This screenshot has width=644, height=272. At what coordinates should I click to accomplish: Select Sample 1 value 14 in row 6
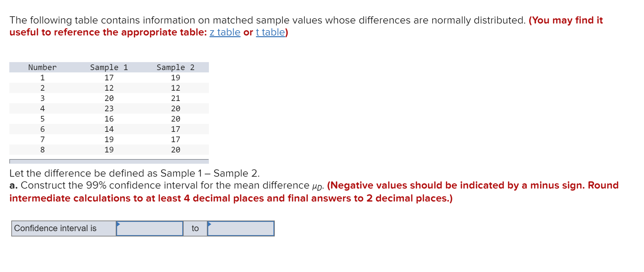(x=109, y=129)
